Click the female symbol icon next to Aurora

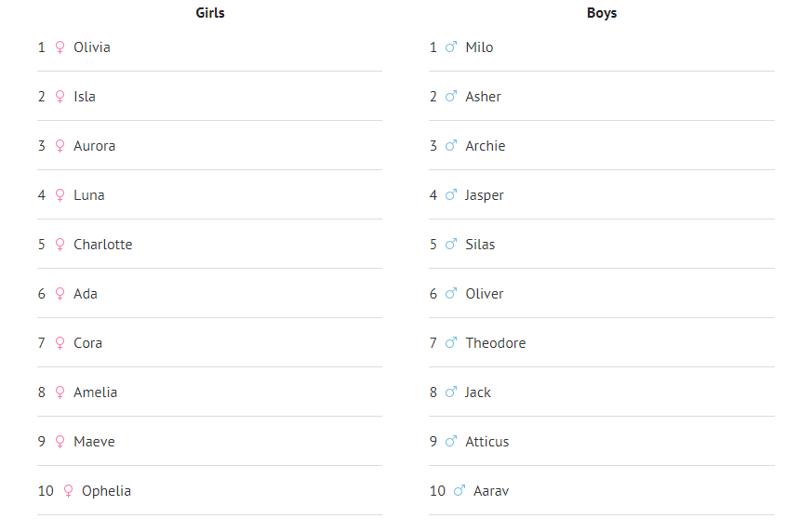coord(60,146)
